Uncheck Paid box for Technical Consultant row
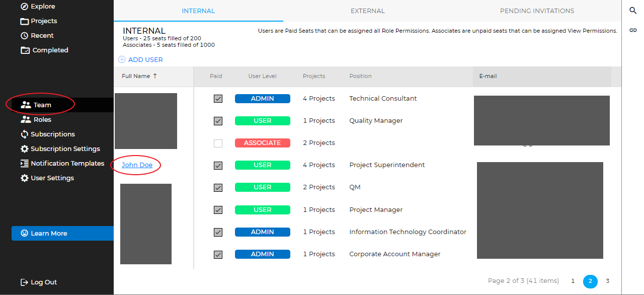644x295 pixels. click(x=218, y=99)
